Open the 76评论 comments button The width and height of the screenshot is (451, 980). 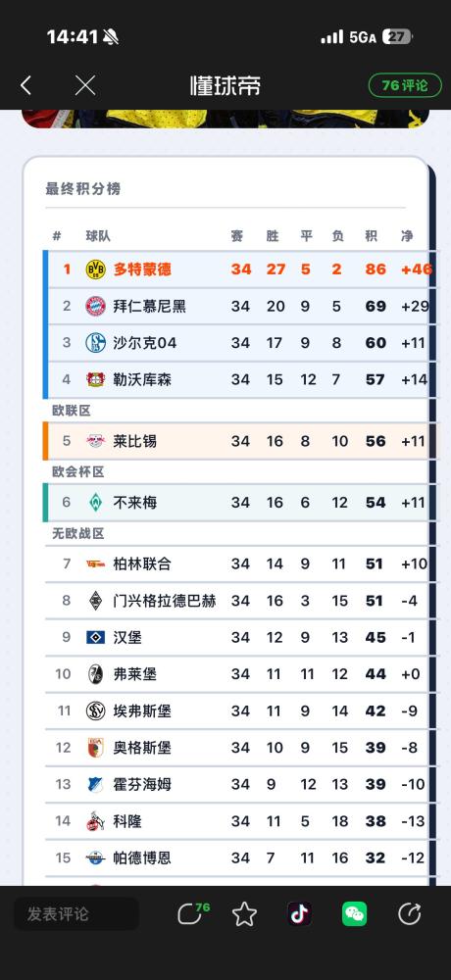point(405,85)
